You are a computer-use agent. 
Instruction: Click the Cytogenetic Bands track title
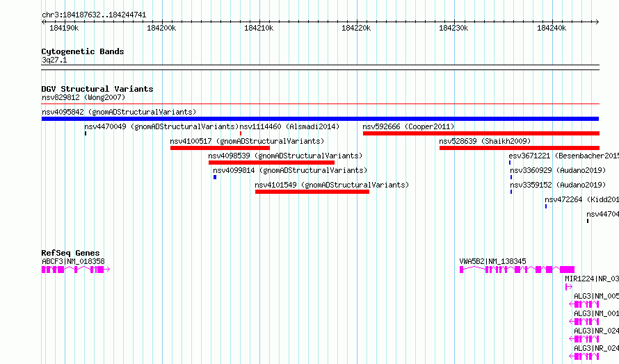pyautogui.click(x=83, y=51)
